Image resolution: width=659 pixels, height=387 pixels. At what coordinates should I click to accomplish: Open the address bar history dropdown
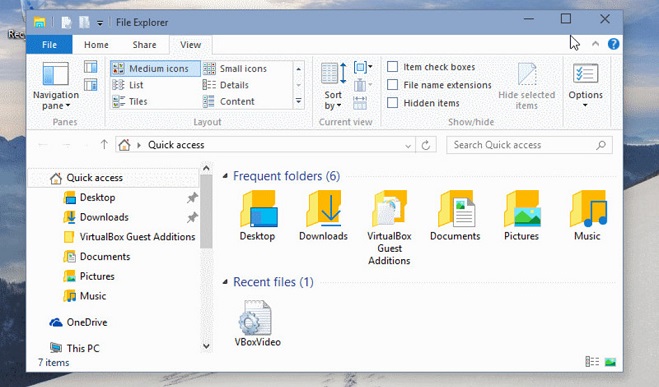pyautogui.click(x=408, y=145)
